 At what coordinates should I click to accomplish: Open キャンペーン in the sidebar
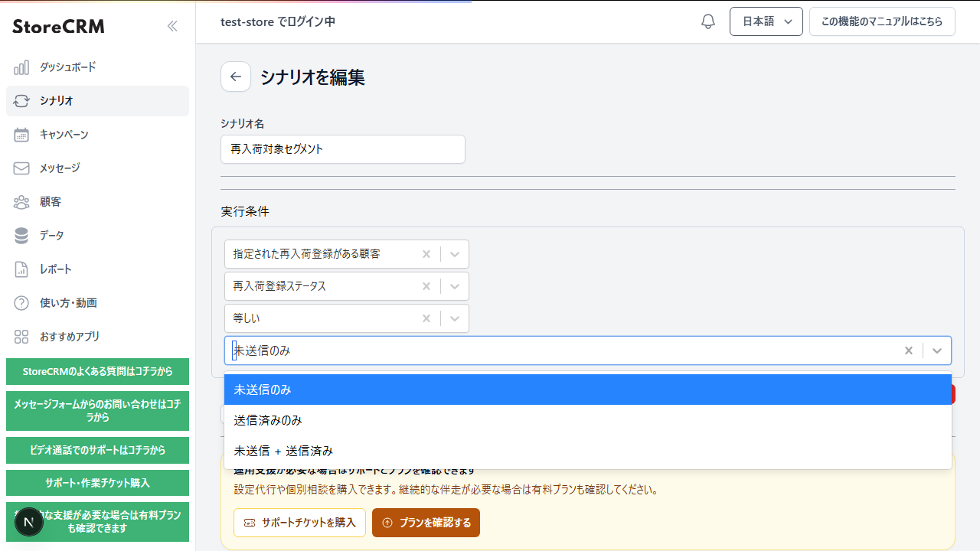point(97,135)
